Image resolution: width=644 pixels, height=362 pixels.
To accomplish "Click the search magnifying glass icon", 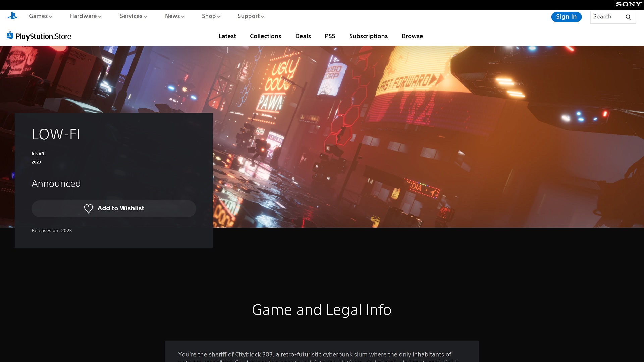I will point(628,17).
